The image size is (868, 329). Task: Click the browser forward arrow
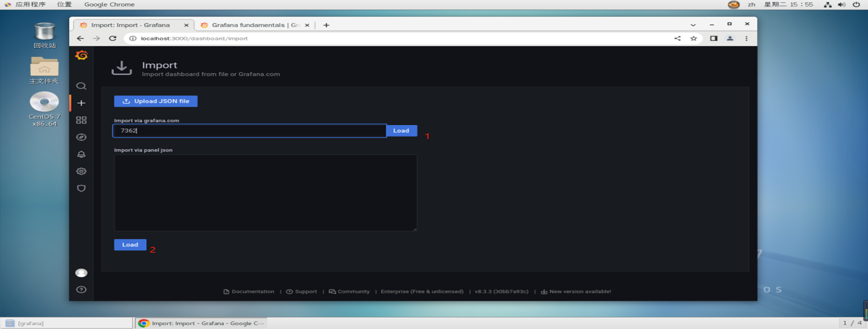[x=97, y=38]
